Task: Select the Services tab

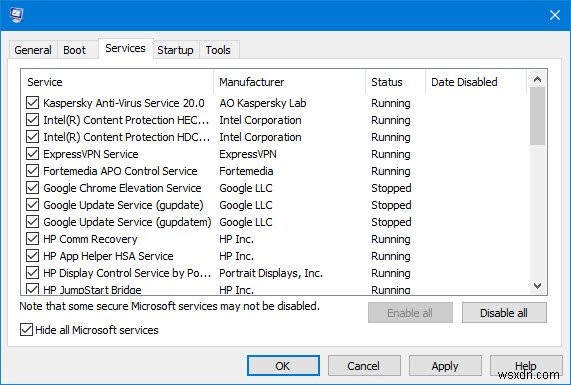Action: (125, 48)
